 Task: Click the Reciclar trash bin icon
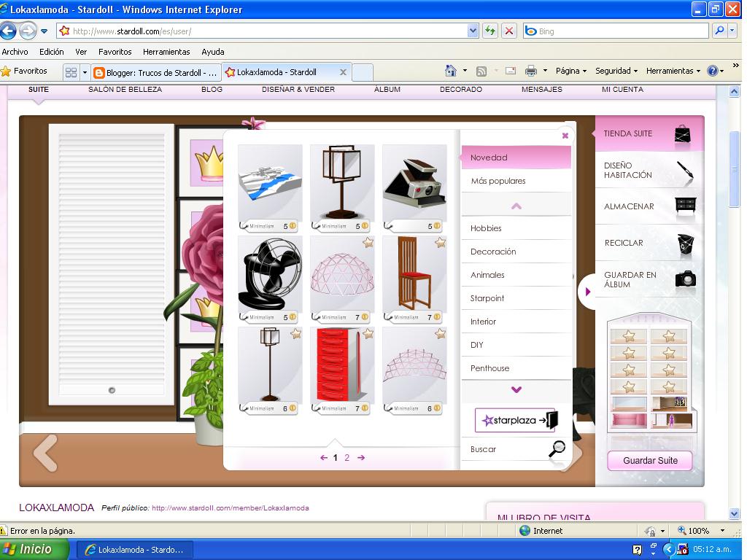pos(686,244)
